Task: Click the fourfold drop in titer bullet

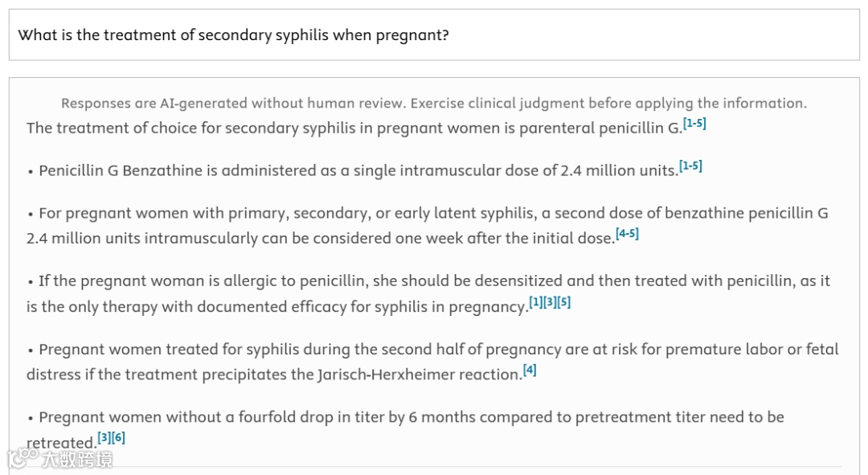Action: [405, 430]
